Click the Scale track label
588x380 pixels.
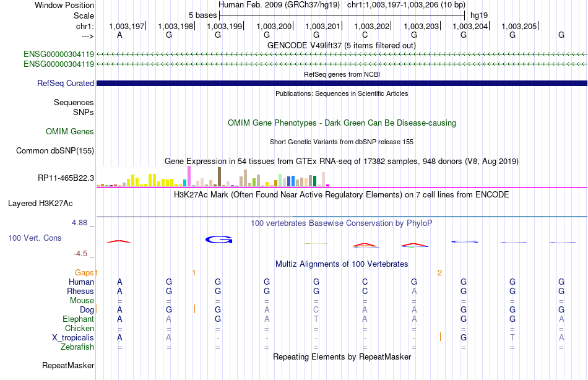point(84,15)
